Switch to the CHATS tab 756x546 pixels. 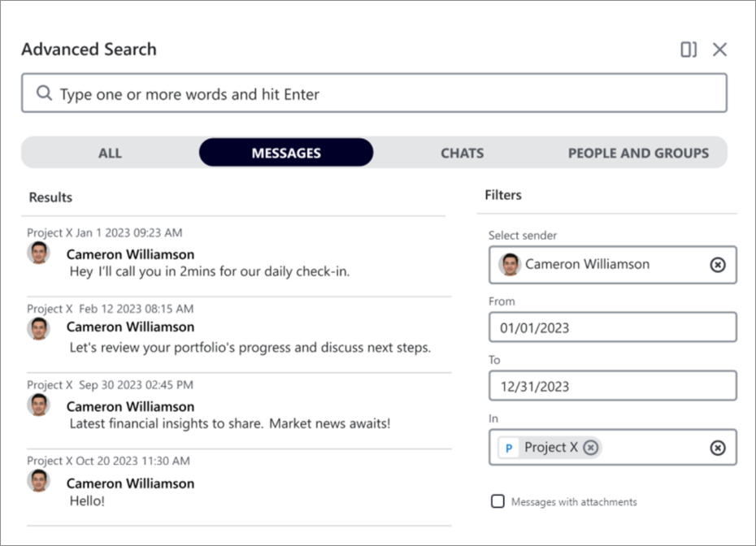pos(462,153)
